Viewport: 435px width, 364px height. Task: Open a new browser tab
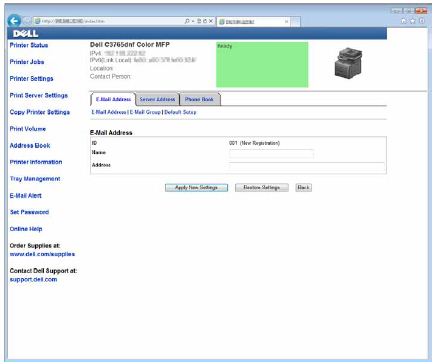295,22
